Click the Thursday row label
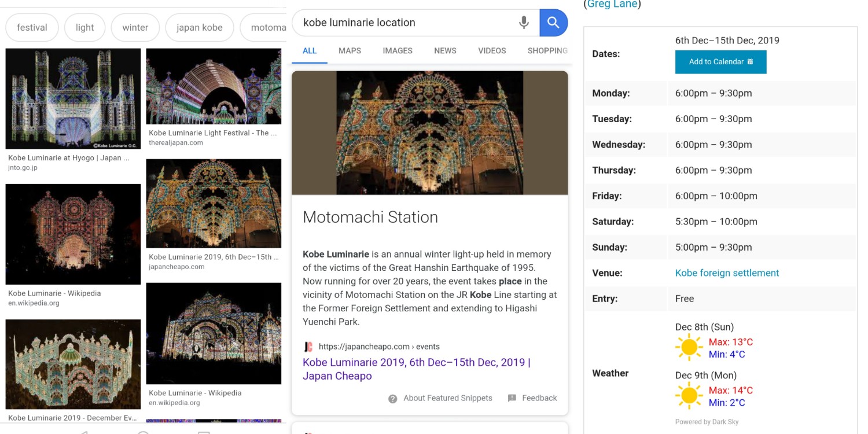Screen dimensions: 868x434 click(614, 170)
